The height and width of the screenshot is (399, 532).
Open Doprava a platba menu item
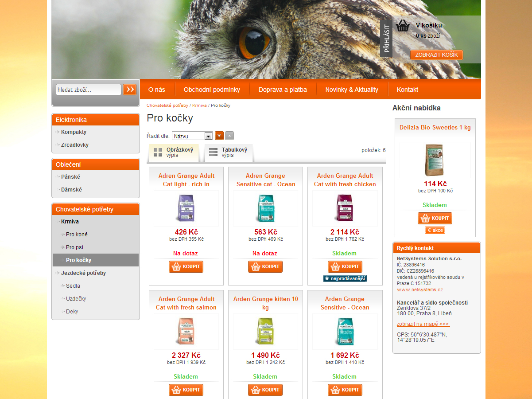pyautogui.click(x=283, y=90)
